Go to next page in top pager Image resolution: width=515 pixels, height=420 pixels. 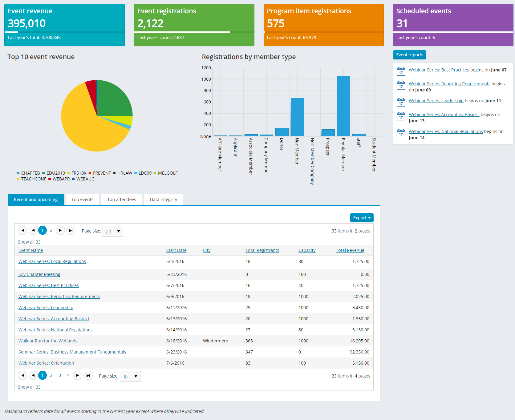60,230
